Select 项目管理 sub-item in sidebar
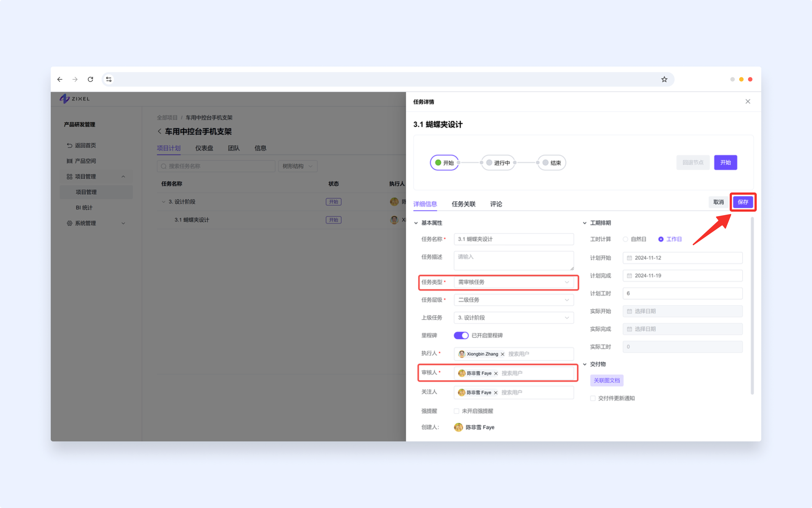Viewport: 812px width, 508px height. [96, 192]
